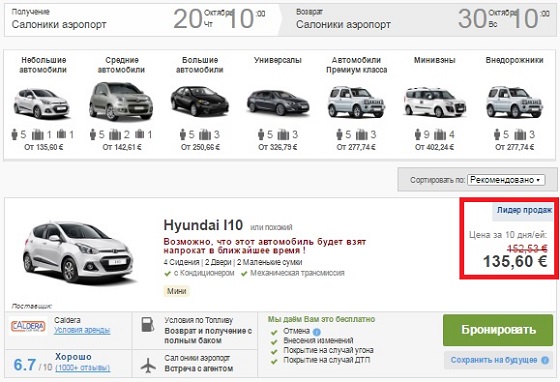
Task: Open the Рекомендовано sort dropdown
Action: pyautogui.click(x=506, y=180)
